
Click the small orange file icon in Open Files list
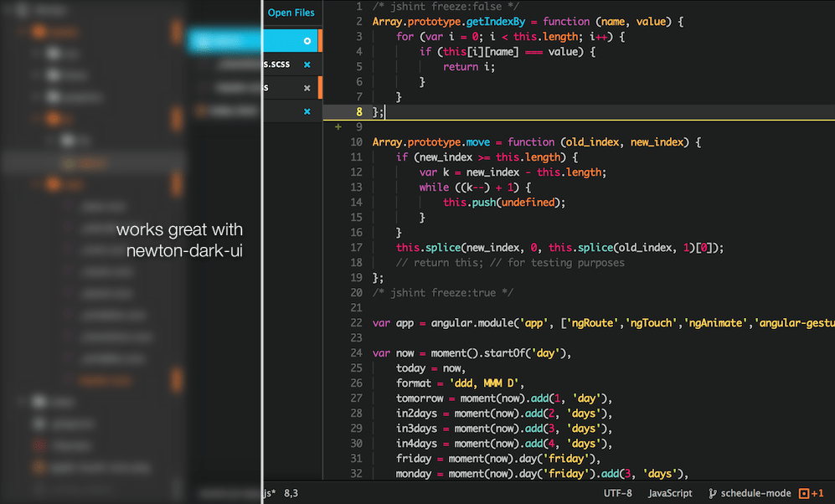tap(201, 110)
